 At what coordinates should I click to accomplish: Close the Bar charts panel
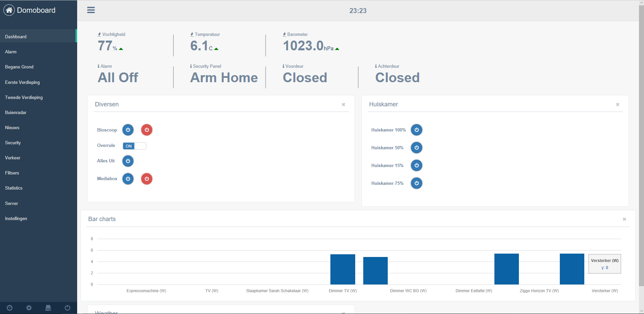click(x=624, y=219)
